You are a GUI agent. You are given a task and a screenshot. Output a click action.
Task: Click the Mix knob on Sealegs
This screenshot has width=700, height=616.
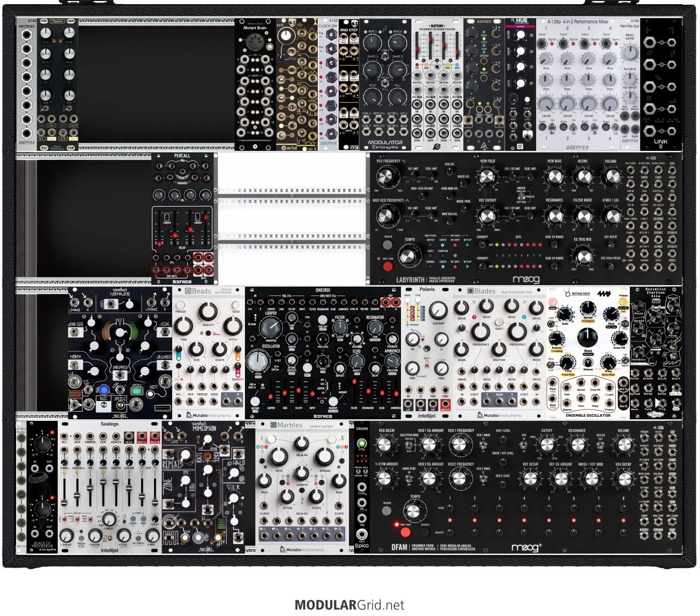(152, 535)
